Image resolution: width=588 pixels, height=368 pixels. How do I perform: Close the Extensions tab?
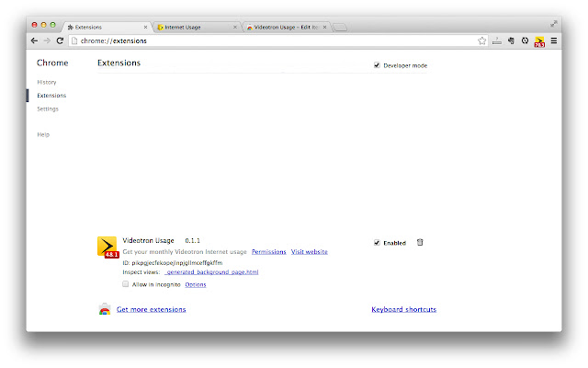coord(145,27)
